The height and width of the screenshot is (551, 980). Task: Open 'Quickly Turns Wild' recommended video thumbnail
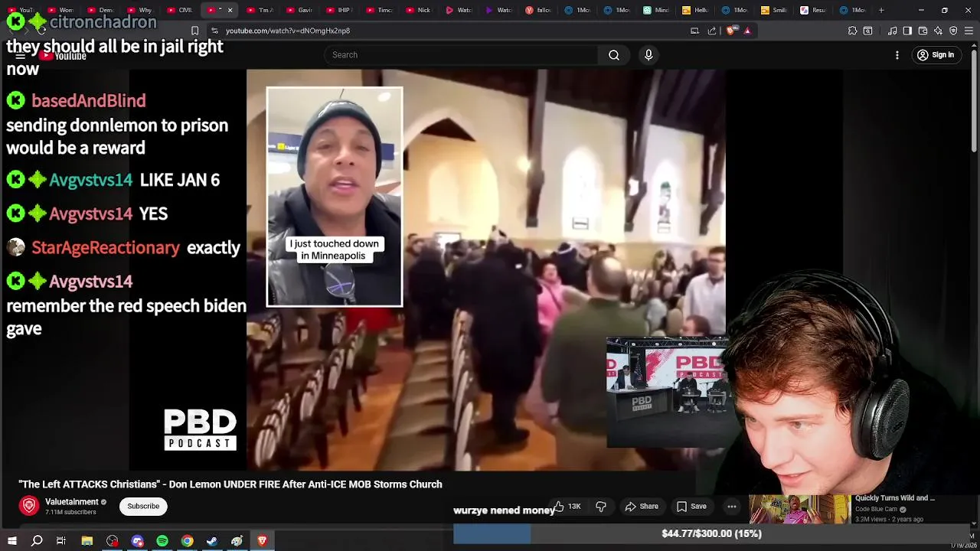pyautogui.click(x=799, y=509)
